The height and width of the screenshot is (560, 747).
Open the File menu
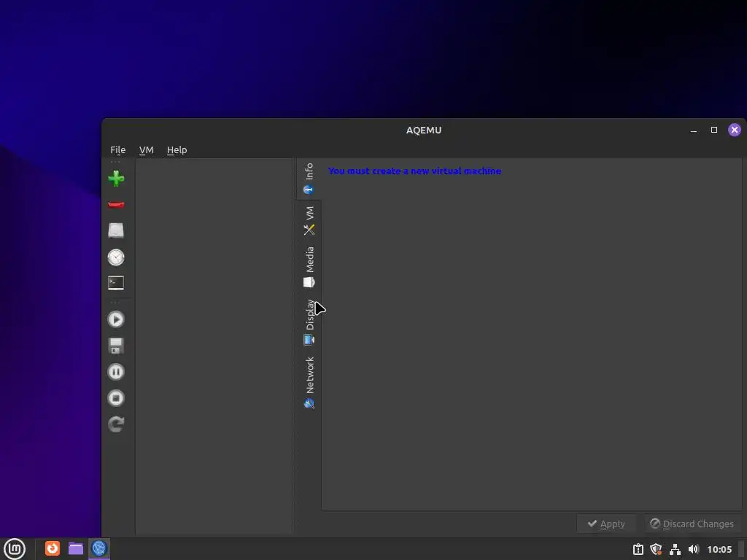[117, 149]
